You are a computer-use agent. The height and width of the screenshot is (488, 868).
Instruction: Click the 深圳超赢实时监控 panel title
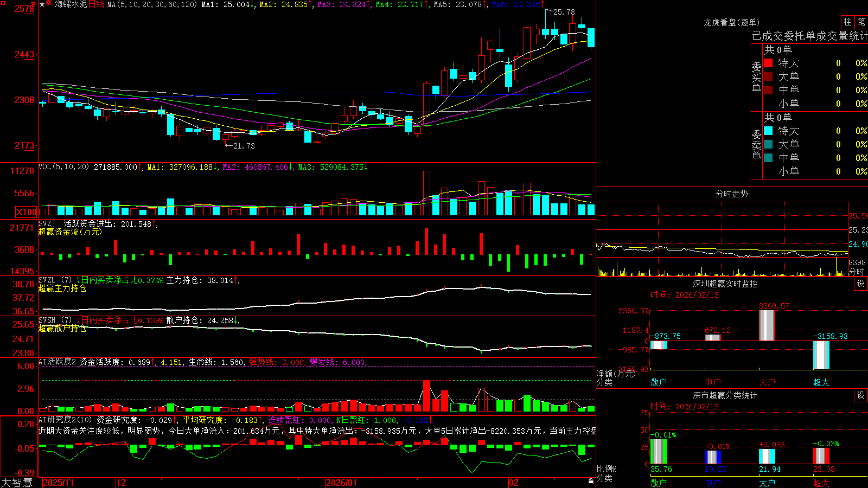725,284
